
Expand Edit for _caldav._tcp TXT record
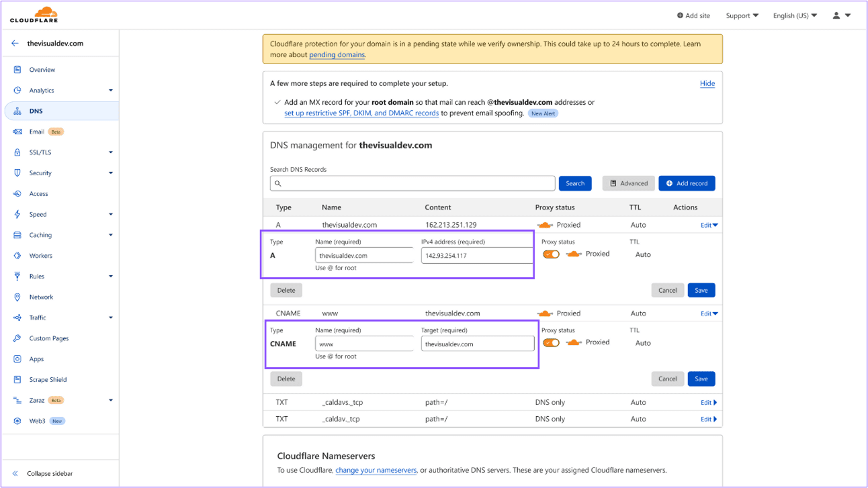click(709, 420)
